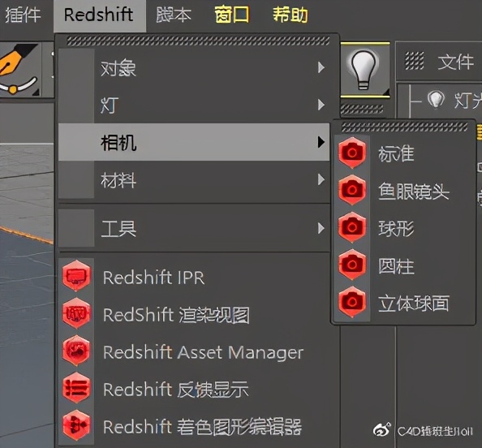Open the 插件 menu

click(23, 15)
